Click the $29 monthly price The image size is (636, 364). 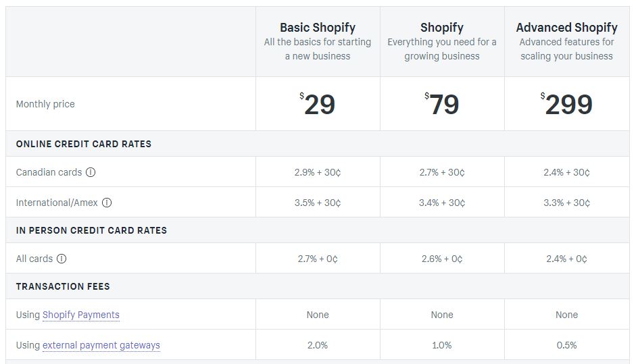[x=318, y=104]
